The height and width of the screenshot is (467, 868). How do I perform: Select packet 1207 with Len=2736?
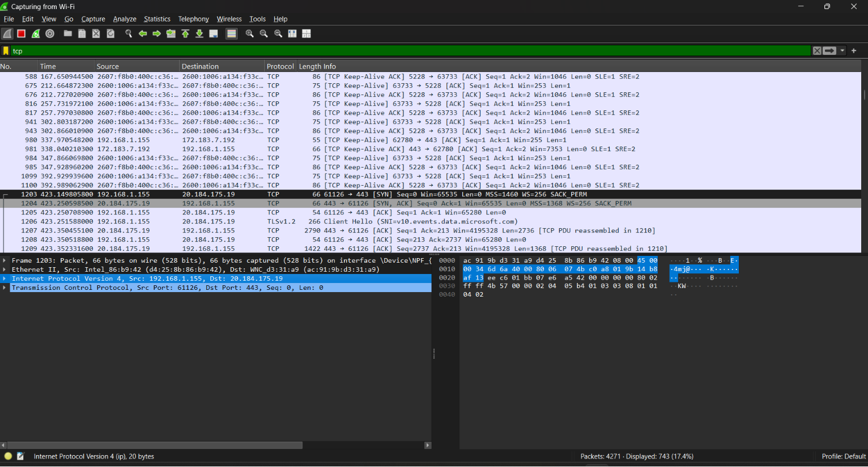[431, 230]
